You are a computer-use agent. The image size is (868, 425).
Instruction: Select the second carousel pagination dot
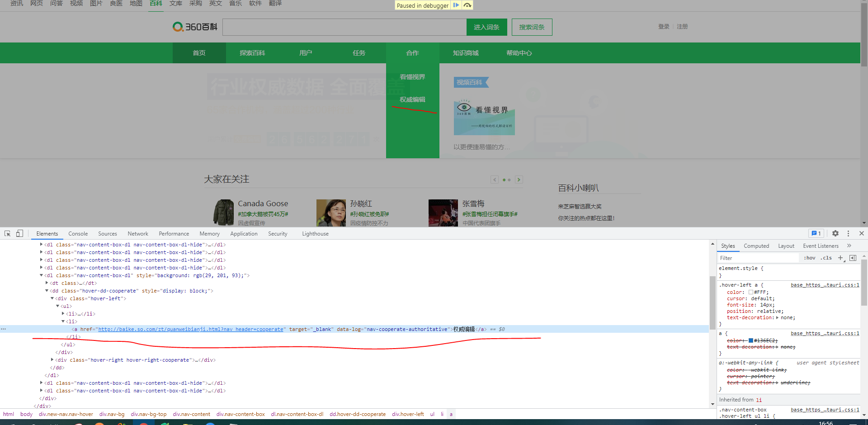tap(509, 179)
